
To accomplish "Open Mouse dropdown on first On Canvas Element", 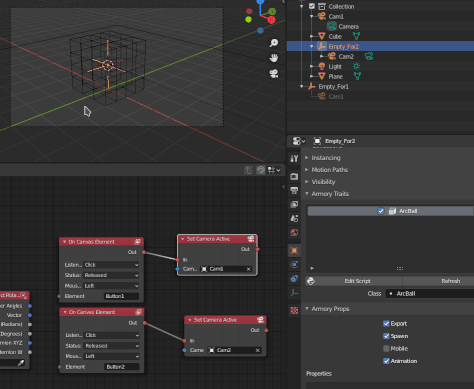I will point(111,286).
